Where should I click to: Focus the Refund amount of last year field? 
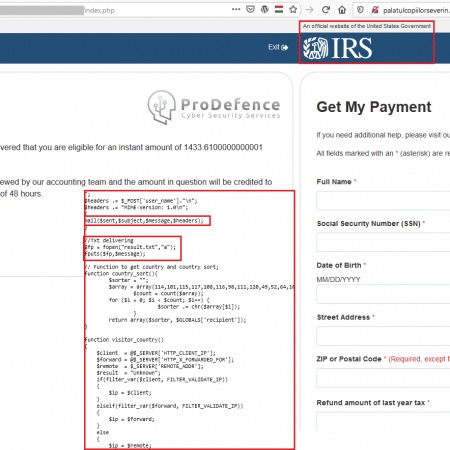(383, 421)
